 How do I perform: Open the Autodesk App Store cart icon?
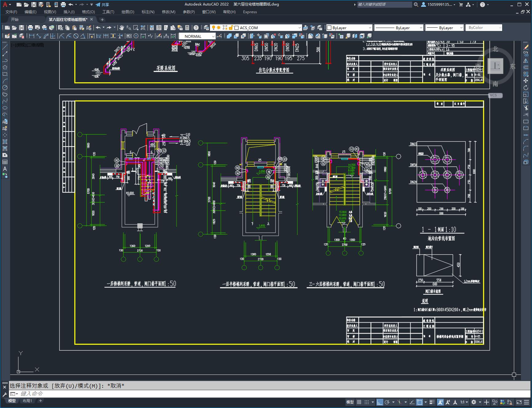461,5
